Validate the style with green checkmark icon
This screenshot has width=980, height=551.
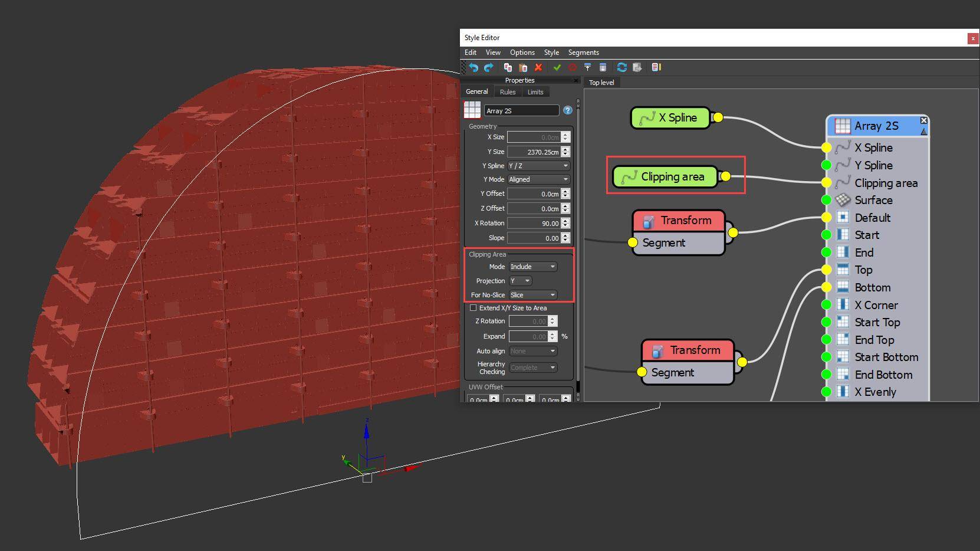pos(558,67)
